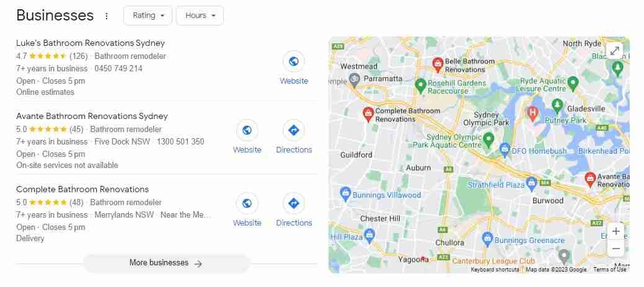Image resolution: width=644 pixels, height=287 pixels.
Task: Open Luke's Bathroom Renovations website globe icon
Action: (294, 61)
